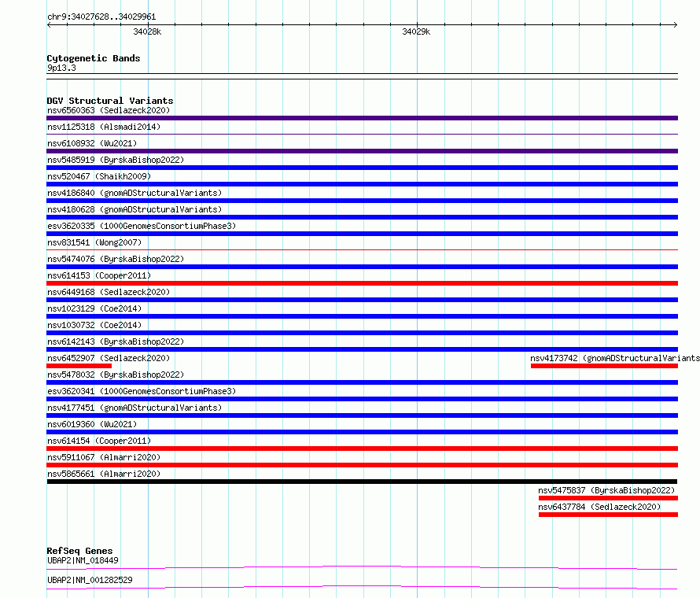700x598 pixels.
Task: Select nsv6449168 (Sedlazeck2020) label
Action: tap(109, 292)
